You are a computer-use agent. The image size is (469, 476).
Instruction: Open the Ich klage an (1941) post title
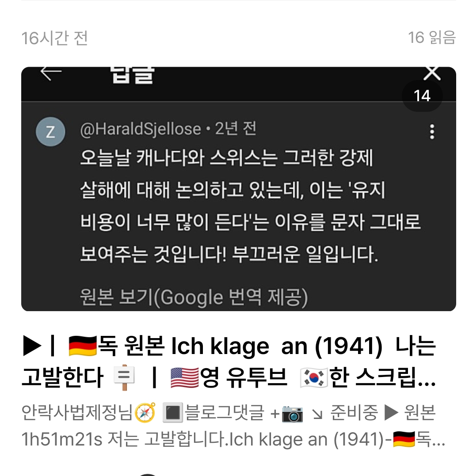[x=230, y=362]
